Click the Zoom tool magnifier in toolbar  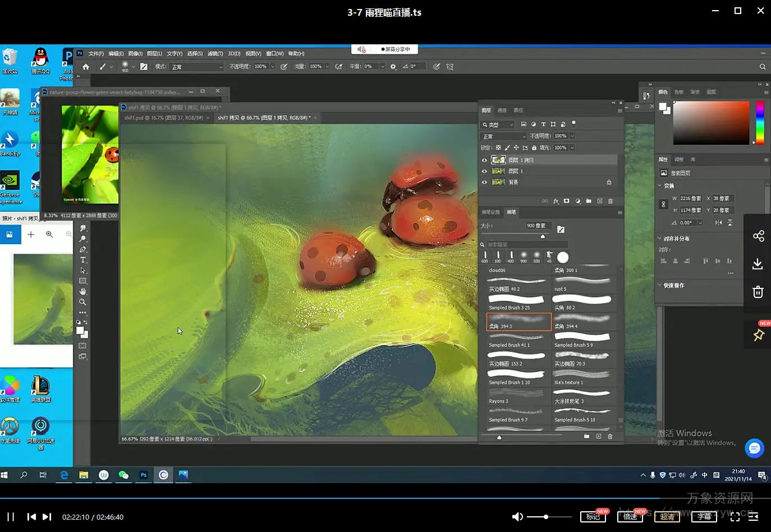pos(83,302)
